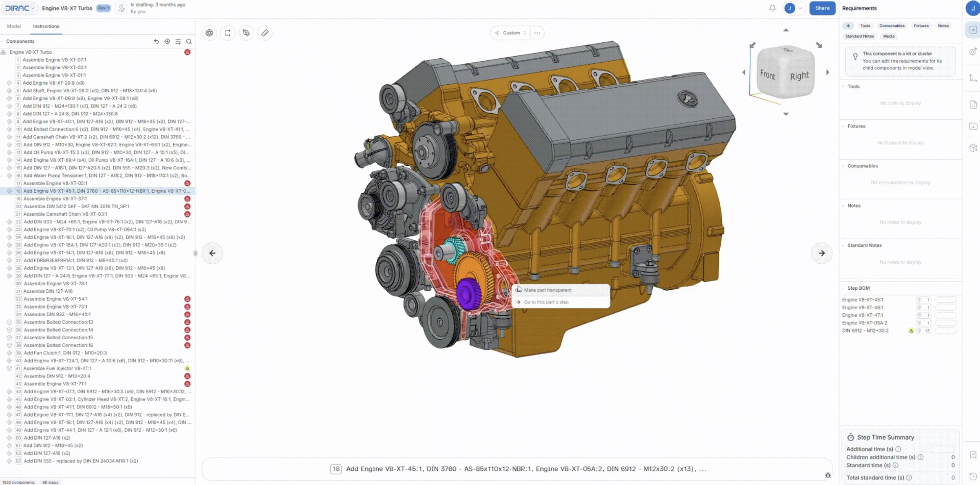Screen dimensions: 980x485
Task: Select the Consumables filter chip
Action: 892,26
